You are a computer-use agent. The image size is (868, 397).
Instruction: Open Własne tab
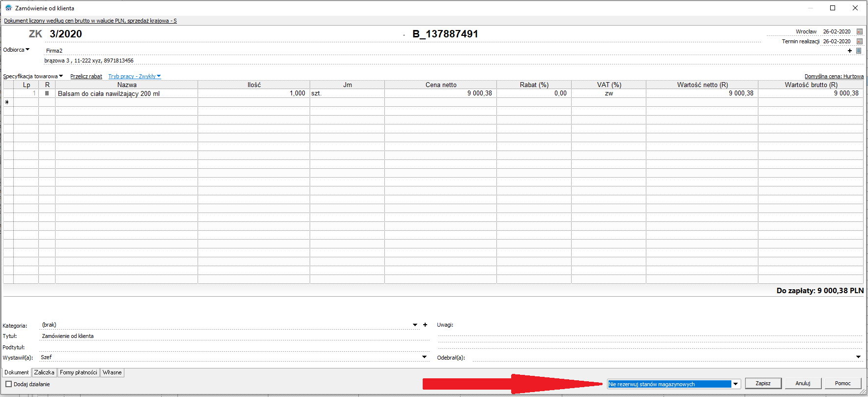pos(112,372)
